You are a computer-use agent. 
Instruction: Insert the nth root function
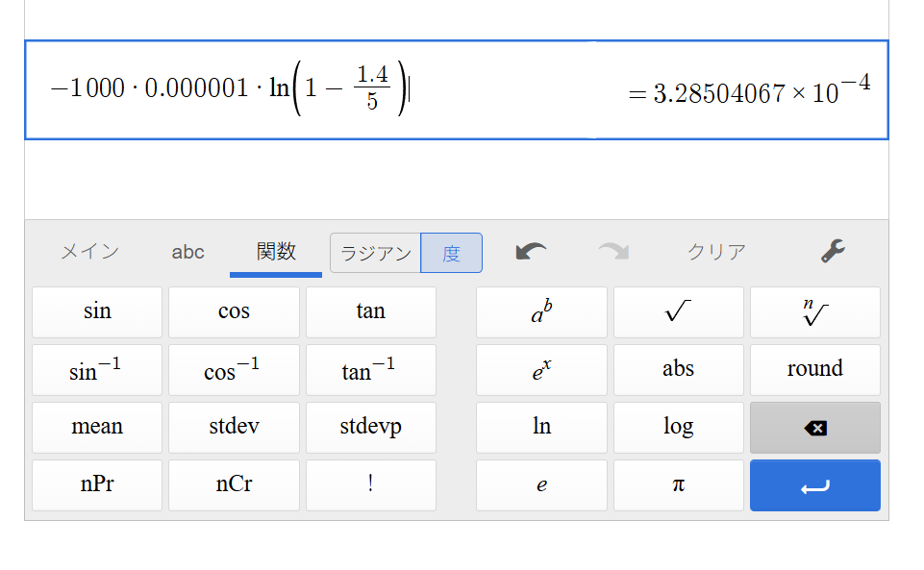tap(814, 312)
